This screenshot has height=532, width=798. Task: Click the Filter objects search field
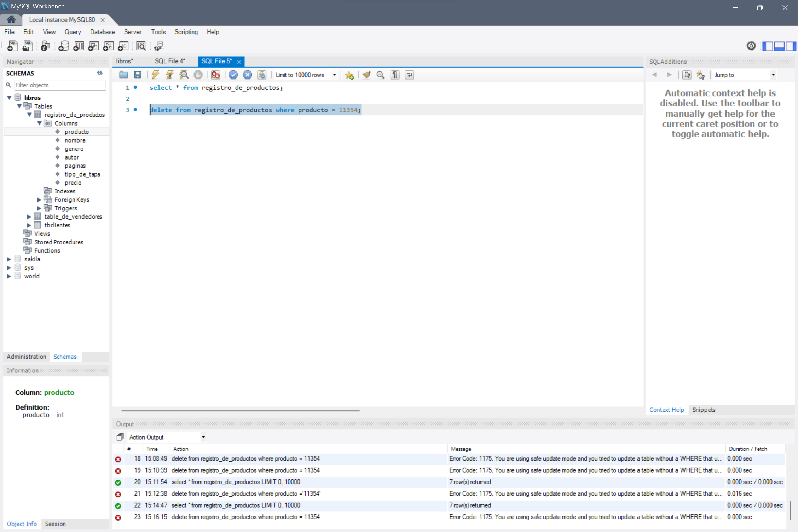click(59, 85)
